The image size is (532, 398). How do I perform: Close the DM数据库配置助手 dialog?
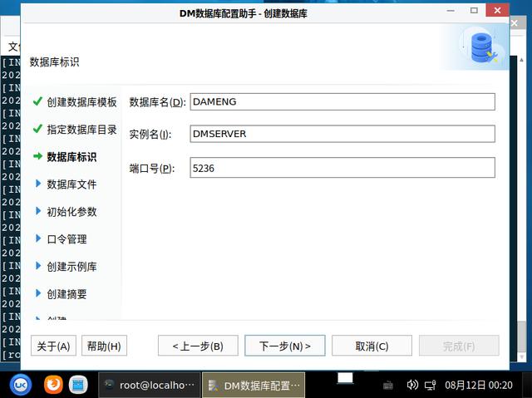tap(497, 10)
